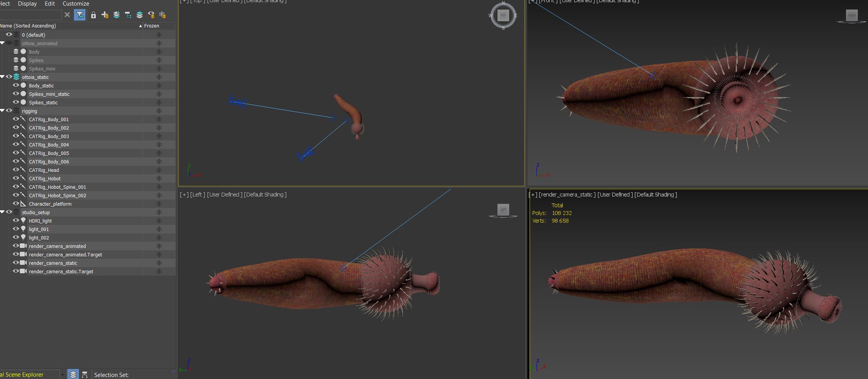
Task: Open the Customize menu
Action: [76, 4]
